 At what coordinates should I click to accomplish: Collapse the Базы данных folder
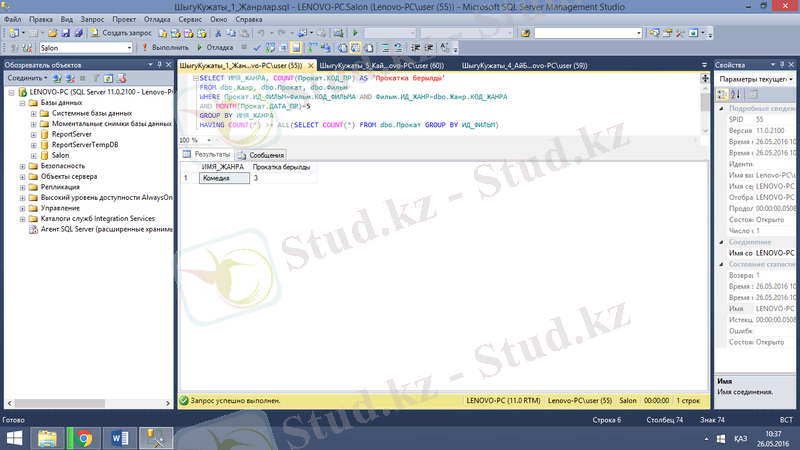(22, 103)
